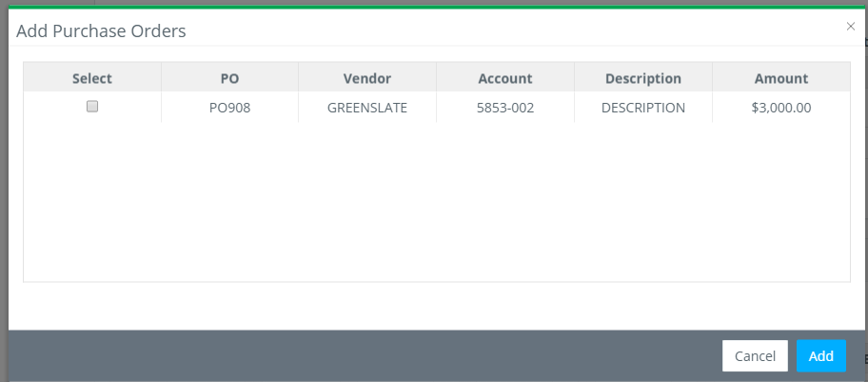The image size is (868, 382).
Task: Click the Select column header
Action: tap(92, 78)
